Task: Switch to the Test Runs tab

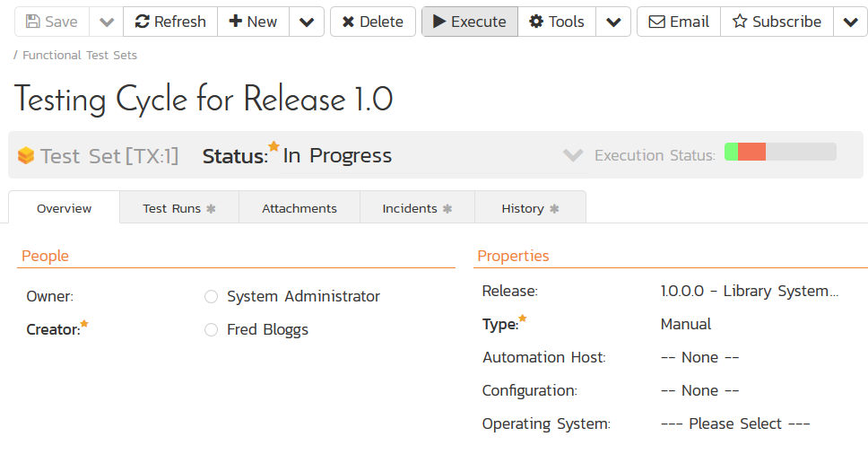Action: point(178,208)
